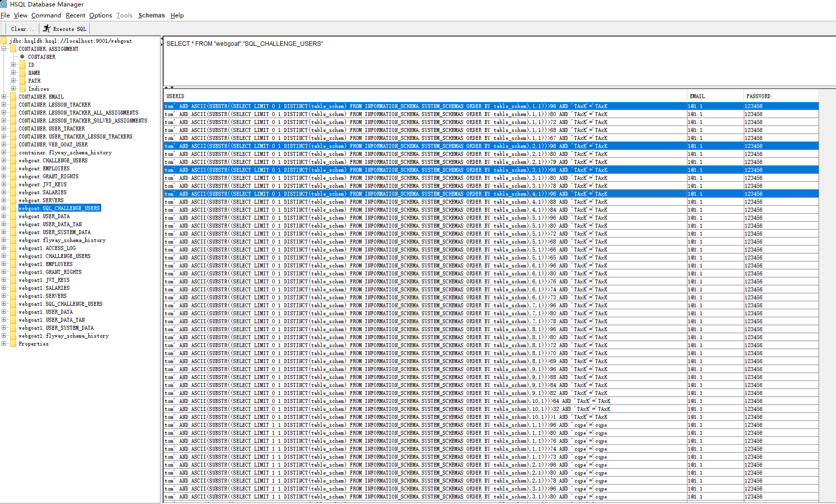Select the webgoat.USER_SYSTEM_DATA tree item
Screen dimensions: 836x504
55,232
